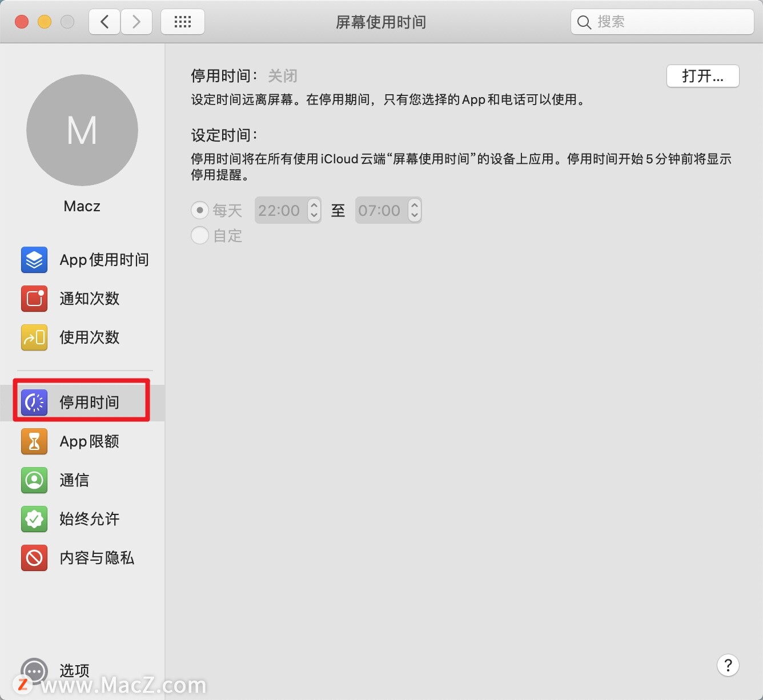Click the 搜索 search field
The image size is (763, 700).
coord(662,22)
